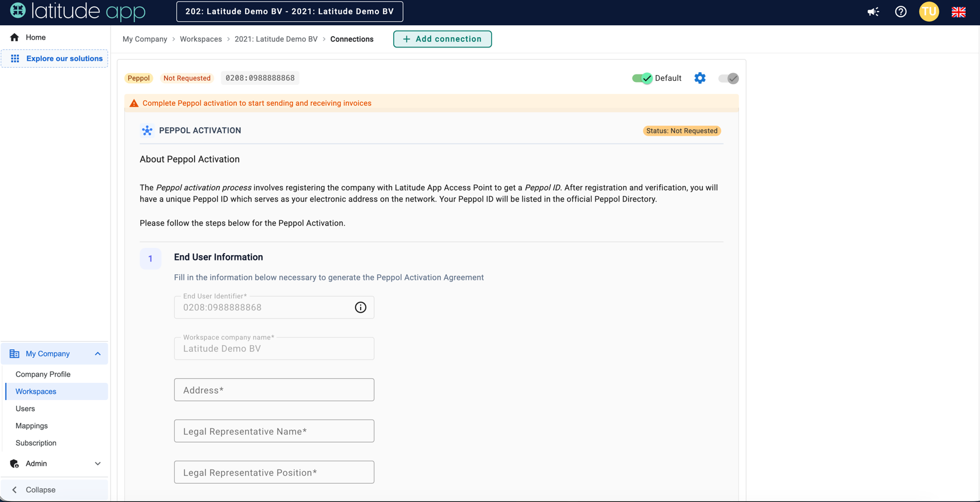Viewport: 980px width, 502px height.
Task: Click the Latitude app logo
Action: click(78, 11)
